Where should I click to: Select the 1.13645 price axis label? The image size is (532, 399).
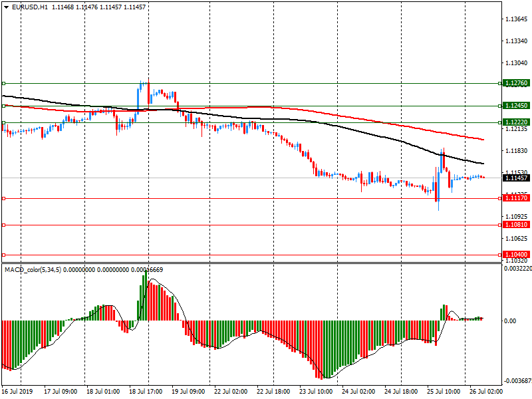[x=517, y=19]
